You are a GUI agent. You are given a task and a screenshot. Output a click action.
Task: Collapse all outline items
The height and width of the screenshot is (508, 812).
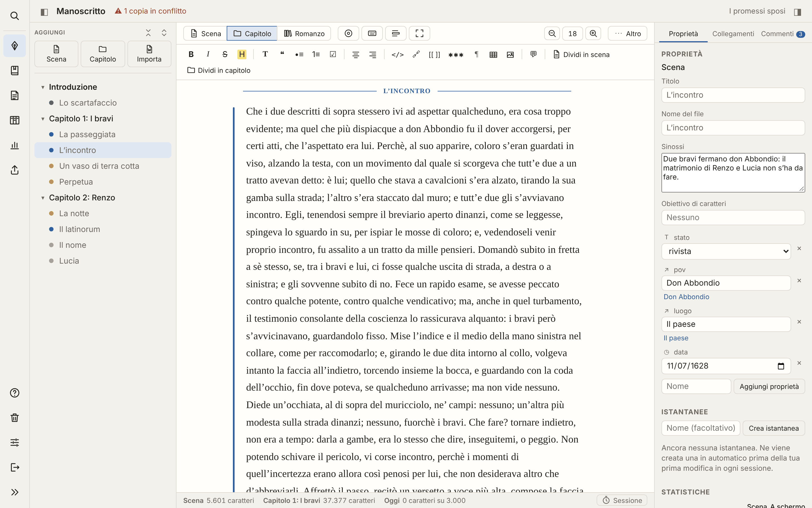coord(148,32)
